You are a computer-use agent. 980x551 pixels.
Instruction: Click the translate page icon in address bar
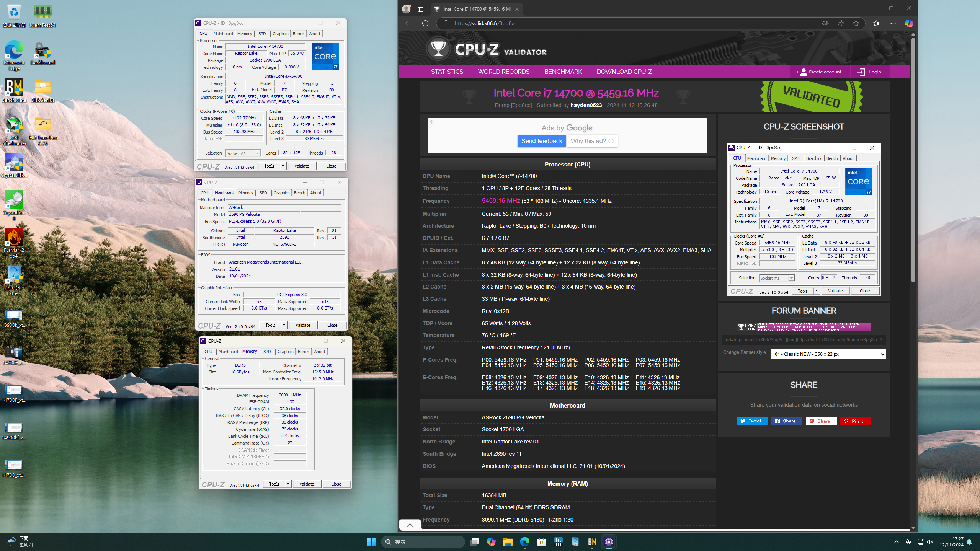[x=825, y=23]
